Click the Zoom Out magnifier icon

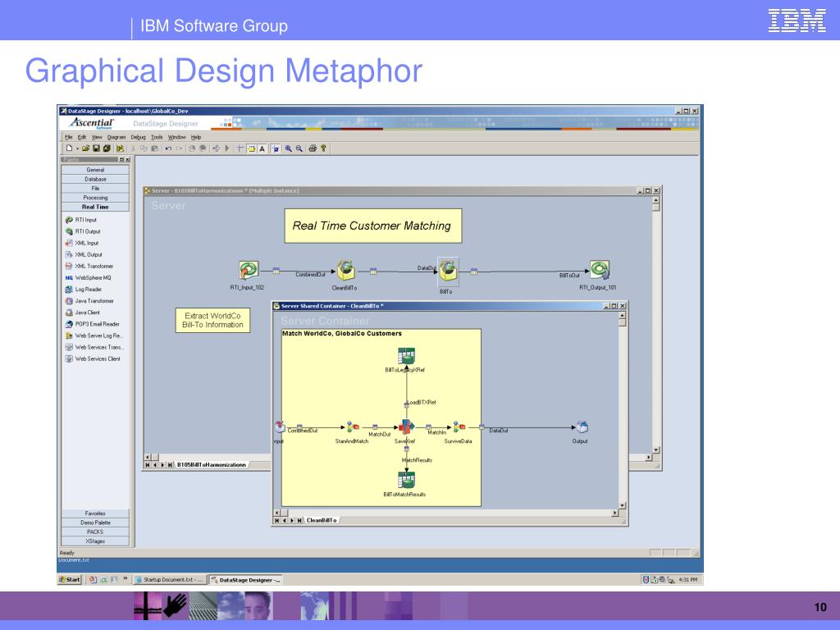299,148
